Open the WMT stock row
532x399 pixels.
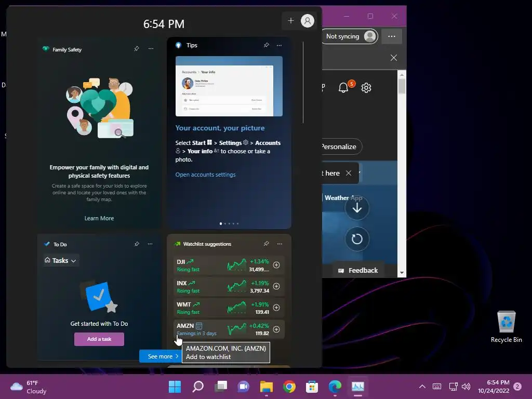click(x=229, y=308)
